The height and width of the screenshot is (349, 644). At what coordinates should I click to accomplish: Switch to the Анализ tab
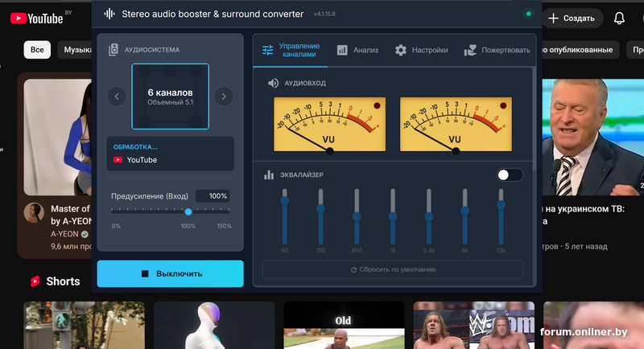pos(357,50)
